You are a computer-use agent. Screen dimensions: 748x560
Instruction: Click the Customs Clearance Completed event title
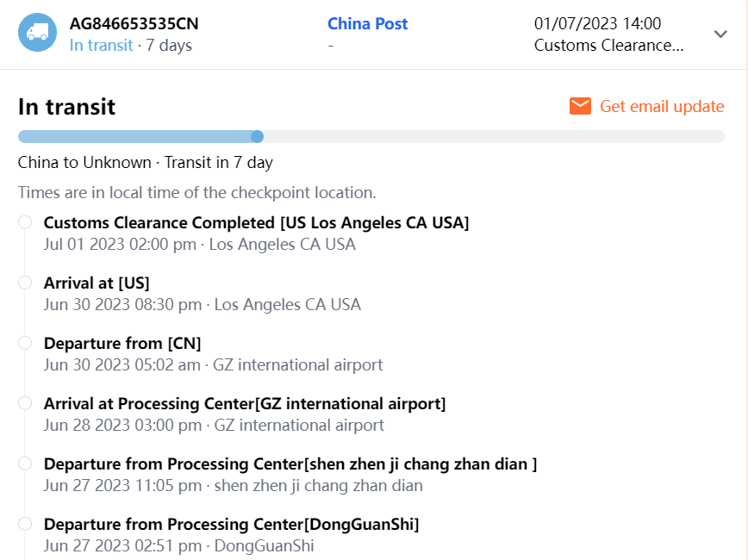coord(256,223)
